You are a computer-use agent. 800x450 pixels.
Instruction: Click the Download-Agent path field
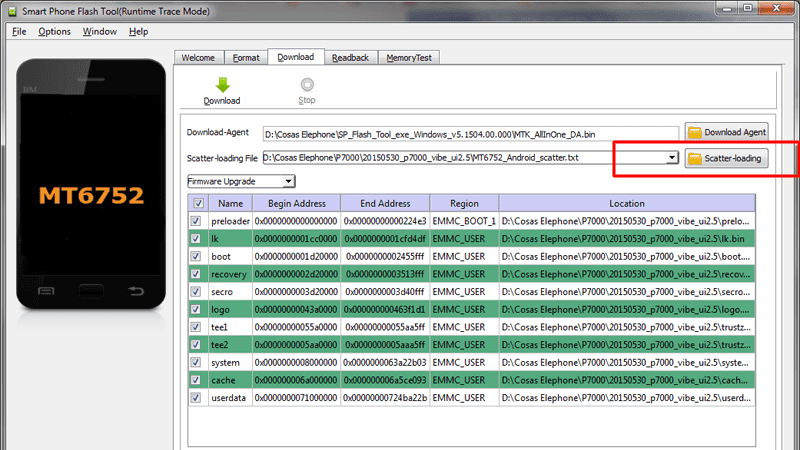tap(470, 134)
